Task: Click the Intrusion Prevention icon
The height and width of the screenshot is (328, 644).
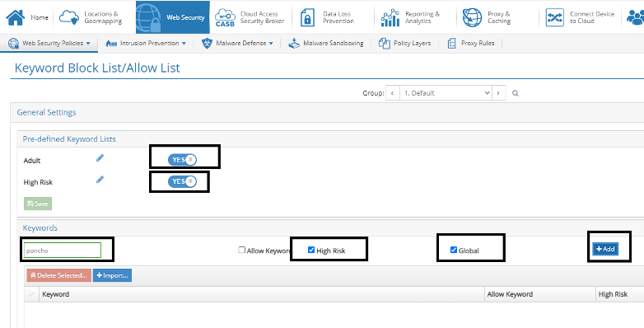Action: click(x=111, y=44)
